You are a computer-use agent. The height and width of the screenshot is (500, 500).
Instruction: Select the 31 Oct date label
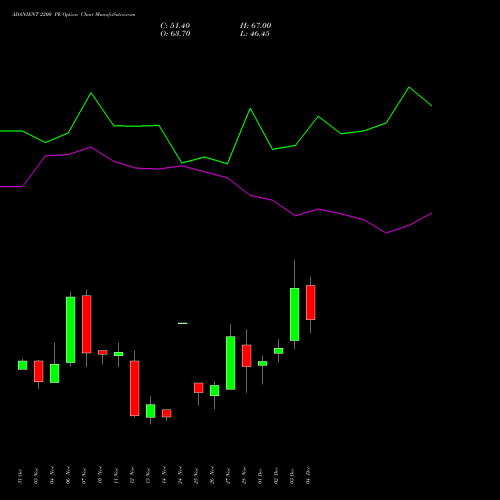20,476
